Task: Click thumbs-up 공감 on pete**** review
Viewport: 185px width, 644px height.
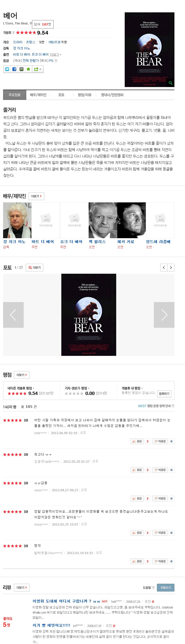Action: pos(137,441)
